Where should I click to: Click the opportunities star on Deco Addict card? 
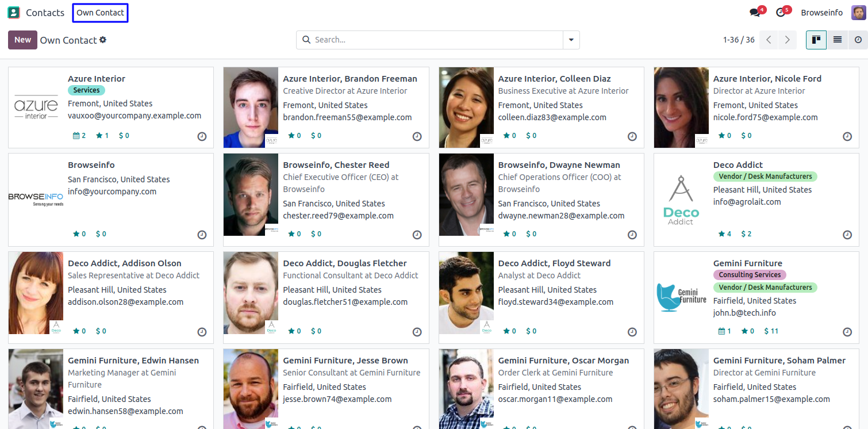click(x=721, y=234)
